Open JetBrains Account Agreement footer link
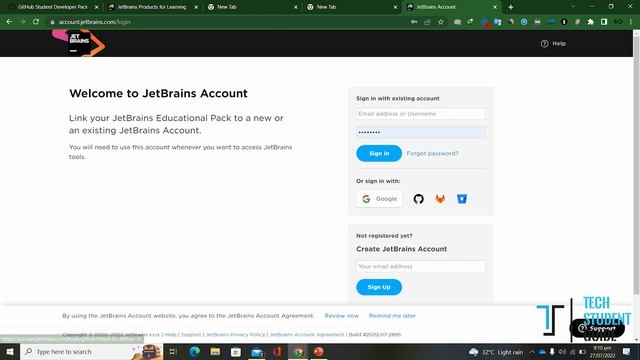The height and width of the screenshot is (360, 640). pos(307,334)
